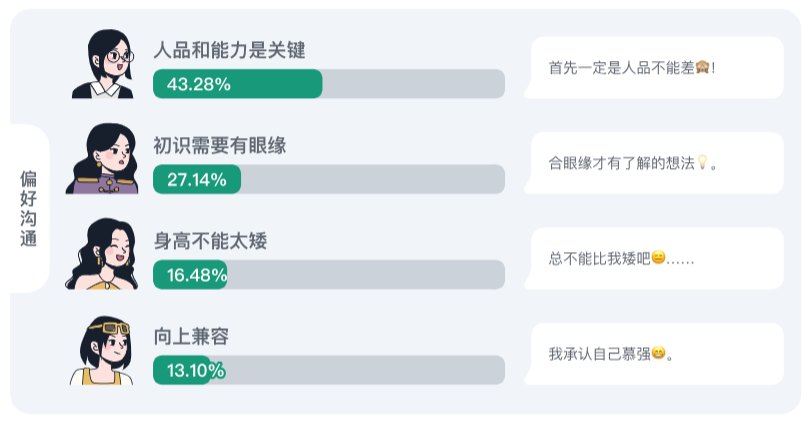This screenshot has height=421, width=809.
Task: Open the 首先一定是人品不能差 speech bubble
Action: coord(654,68)
